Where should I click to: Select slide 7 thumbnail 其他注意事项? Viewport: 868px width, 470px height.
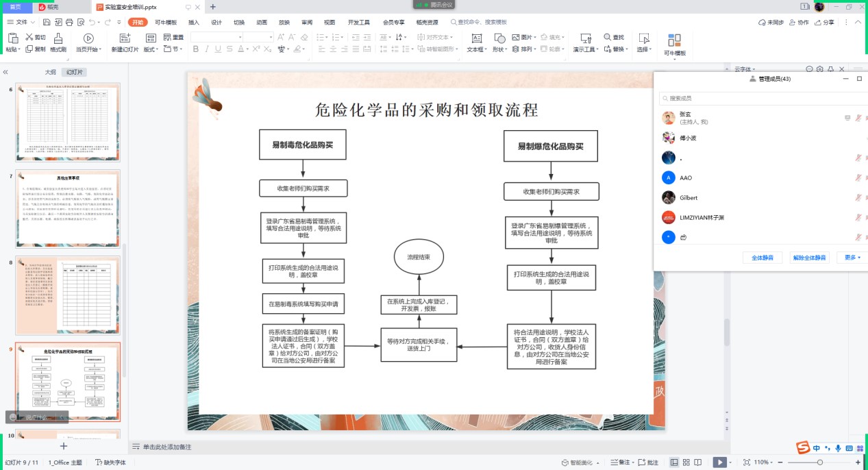[68, 210]
